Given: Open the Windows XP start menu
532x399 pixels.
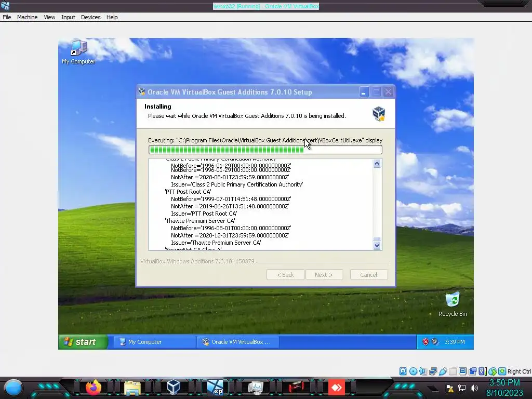Looking at the screenshot, I should 83,342.
